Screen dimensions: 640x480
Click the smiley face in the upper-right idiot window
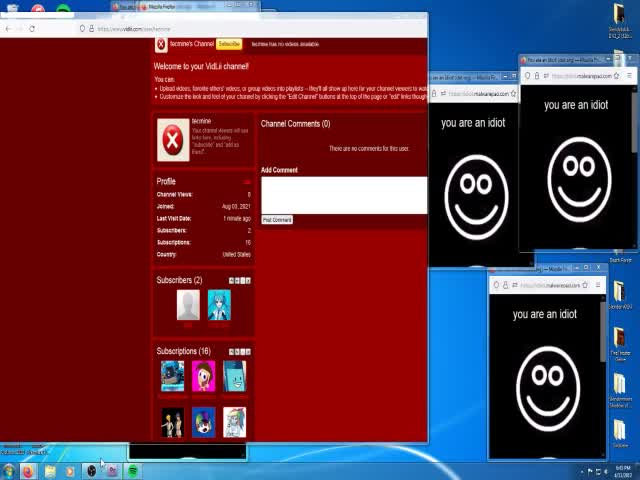(579, 180)
